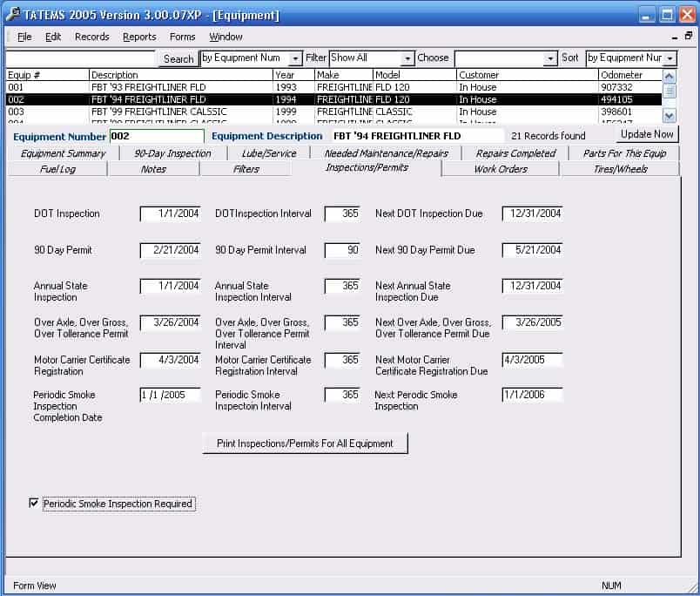Click the Update Now button

(x=647, y=134)
